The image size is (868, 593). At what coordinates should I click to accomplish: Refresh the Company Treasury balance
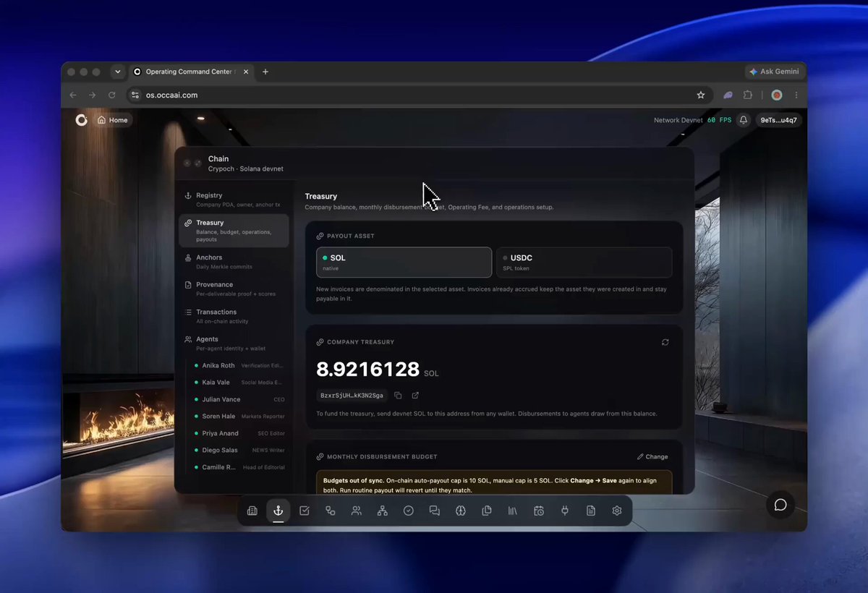pos(665,342)
